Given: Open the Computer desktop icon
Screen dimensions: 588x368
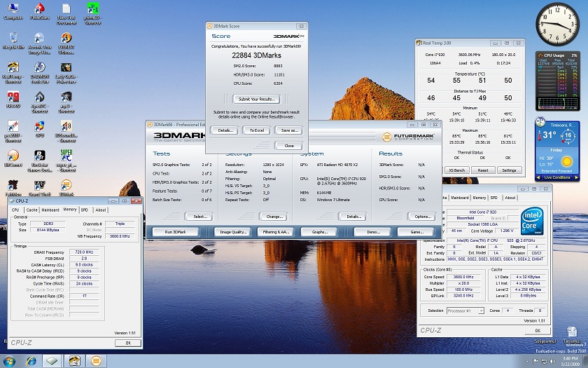Looking at the screenshot, I should point(13,11).
